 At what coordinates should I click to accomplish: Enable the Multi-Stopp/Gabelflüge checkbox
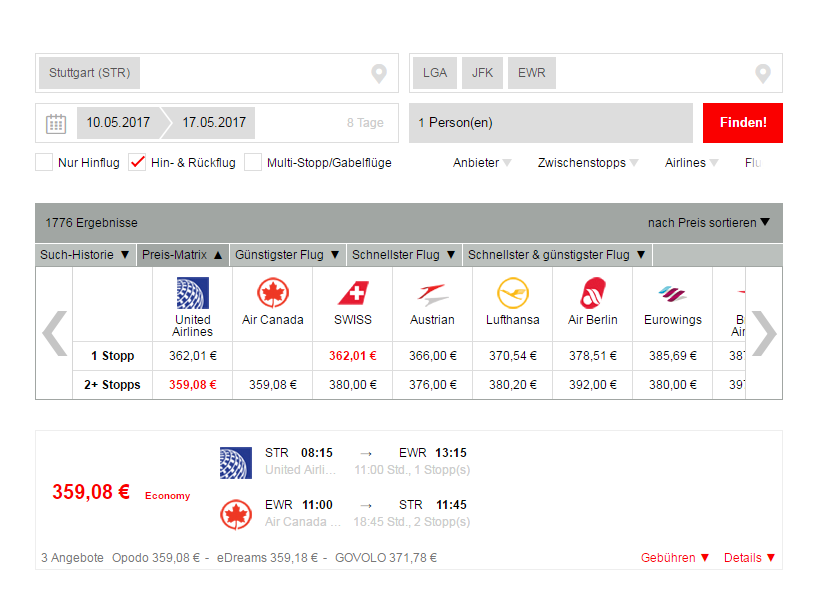pyautogui.click(x=253, y=163)
